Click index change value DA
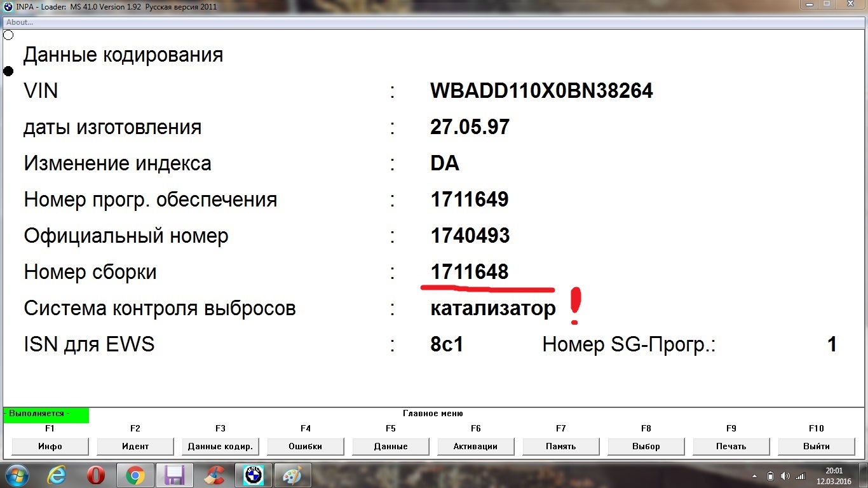 pos(445,163)
